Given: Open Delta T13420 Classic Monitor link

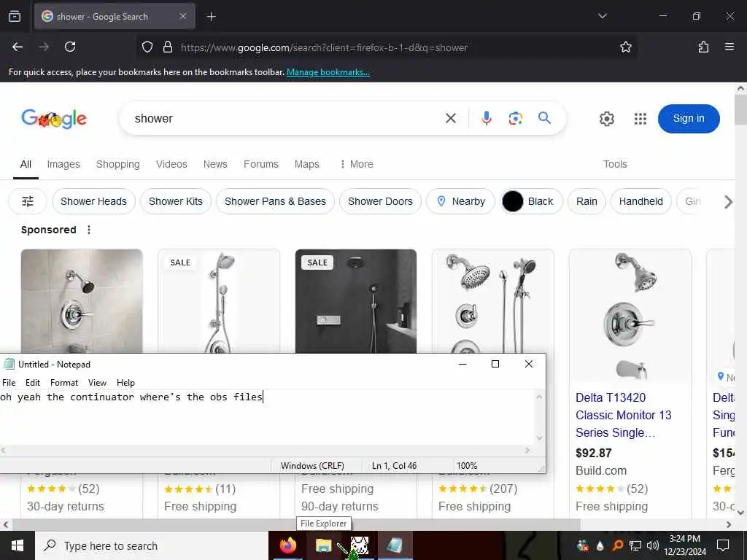Looking at the screenshot, I should pos(623,415).
